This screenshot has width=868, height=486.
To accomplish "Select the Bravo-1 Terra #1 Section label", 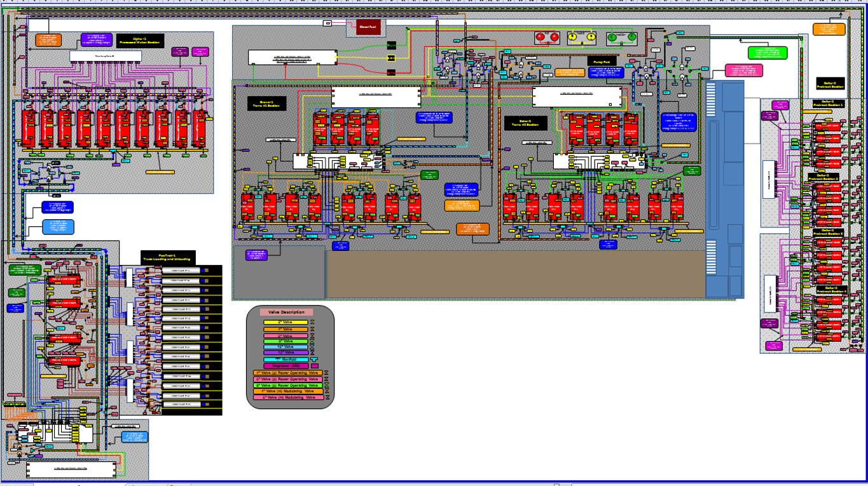I will pos(266,104).
